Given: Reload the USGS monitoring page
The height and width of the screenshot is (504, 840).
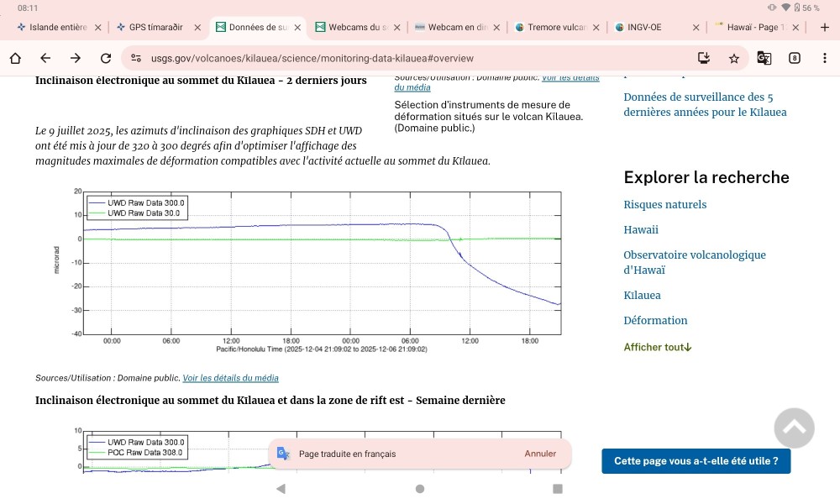Looking at the screenshot, I should coord(106,58).
